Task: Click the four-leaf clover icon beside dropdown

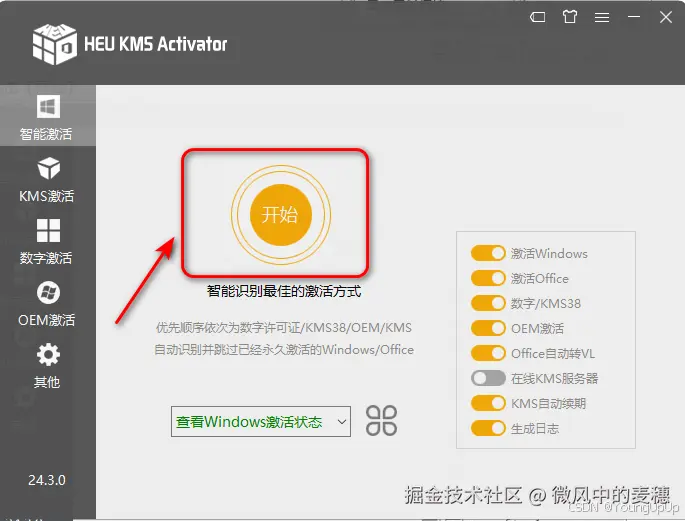Action: point(381,421)
